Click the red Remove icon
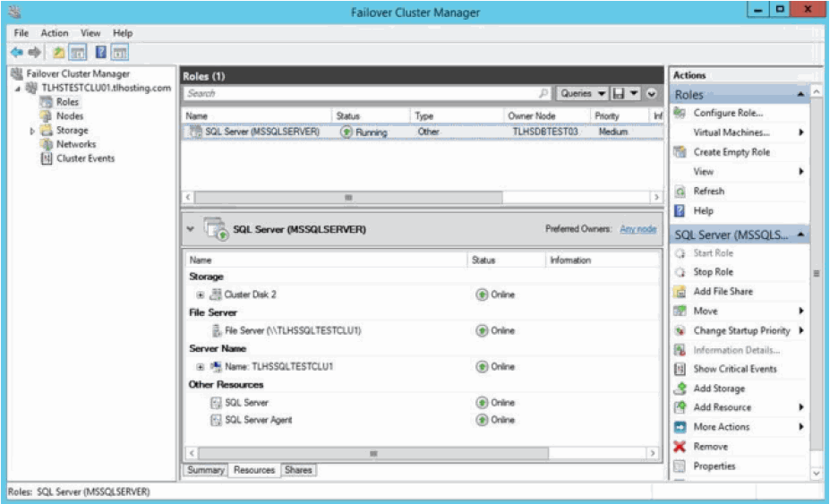Image resolution: width=830 pixels, height=504 pixels. (680, 447)
